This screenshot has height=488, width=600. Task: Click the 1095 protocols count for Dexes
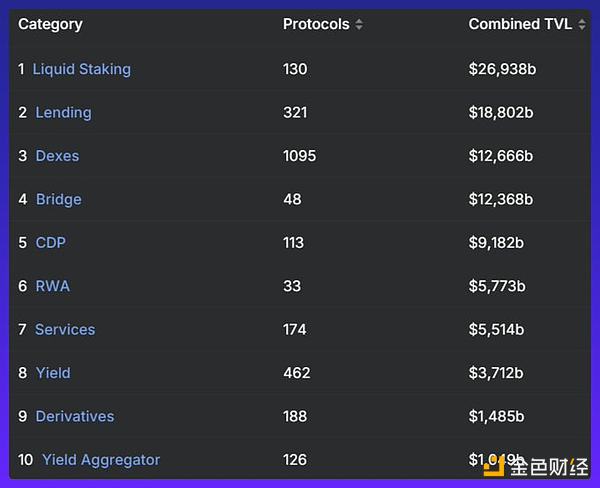299,156
